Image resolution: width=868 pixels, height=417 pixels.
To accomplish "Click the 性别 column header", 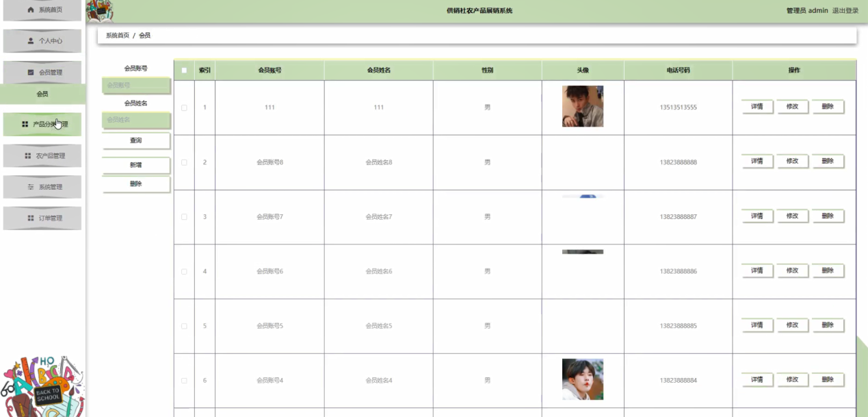I will pyautogui.click(x=487, y=70).
